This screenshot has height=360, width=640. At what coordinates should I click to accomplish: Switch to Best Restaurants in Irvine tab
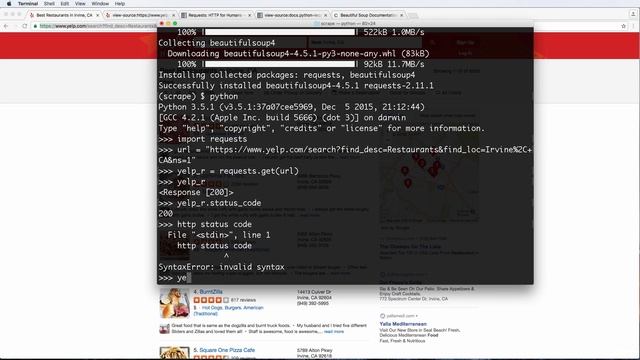pyautogui.click(x=64, y=15)
